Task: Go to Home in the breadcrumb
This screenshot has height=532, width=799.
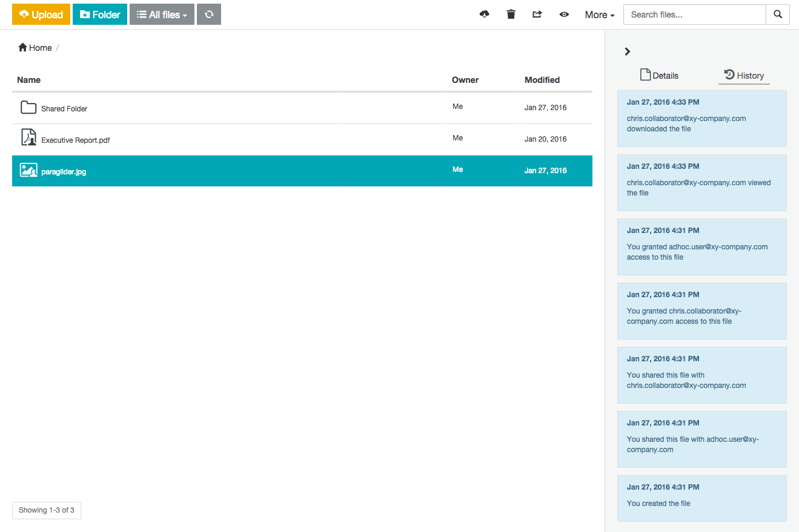Action: tap(35, 48)
